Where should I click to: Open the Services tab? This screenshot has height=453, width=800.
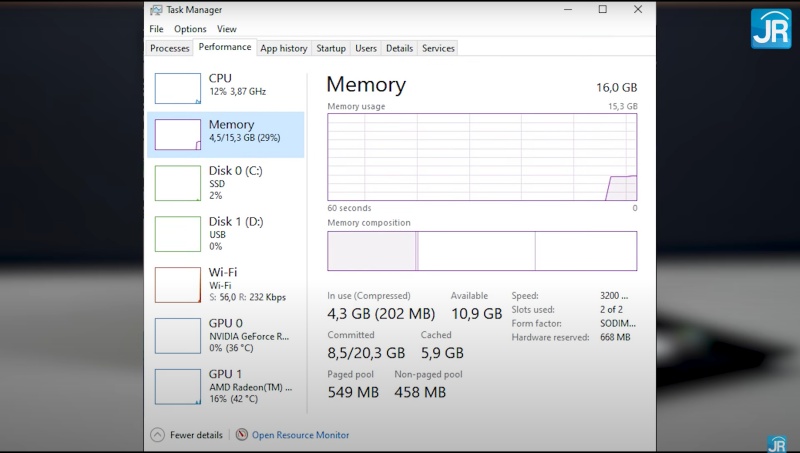(438, 48)
